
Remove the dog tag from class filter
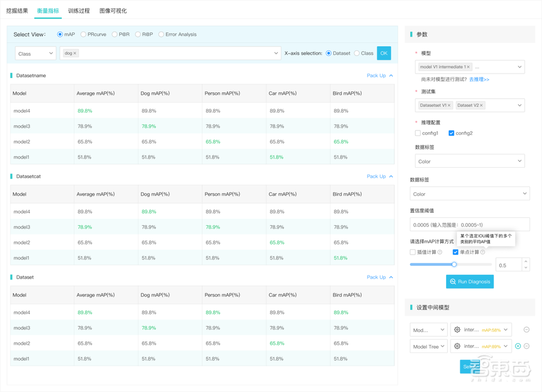(x=75, y=53)
